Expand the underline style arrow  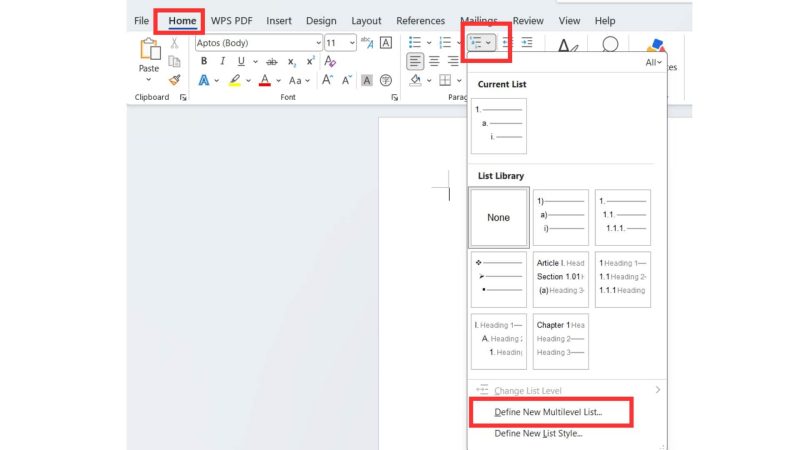255,62
